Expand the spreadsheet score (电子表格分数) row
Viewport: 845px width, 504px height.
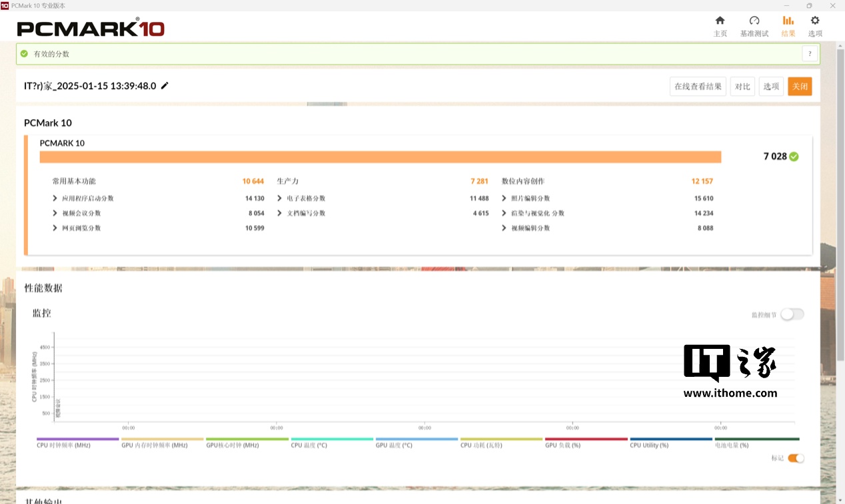280,198
